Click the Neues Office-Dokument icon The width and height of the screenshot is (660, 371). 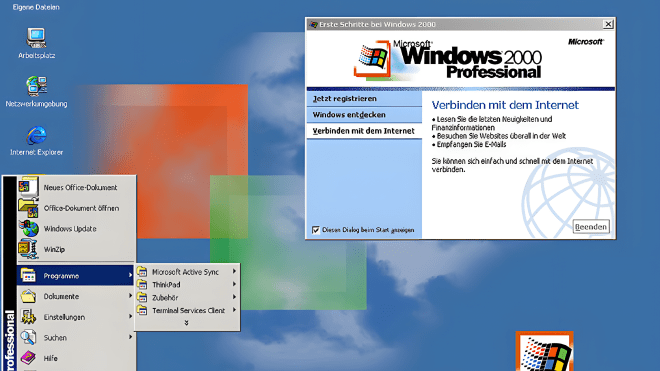click(28, 187)
